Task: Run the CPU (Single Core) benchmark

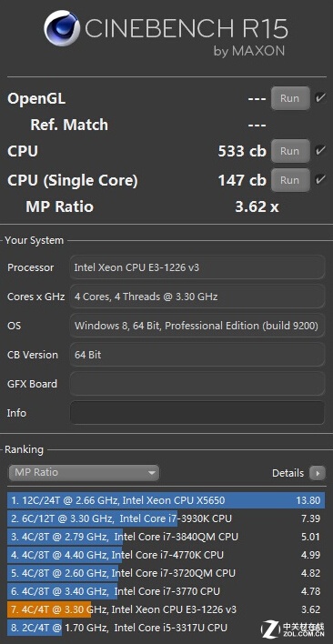Action: pyautogui.click(x=290, y=180)
